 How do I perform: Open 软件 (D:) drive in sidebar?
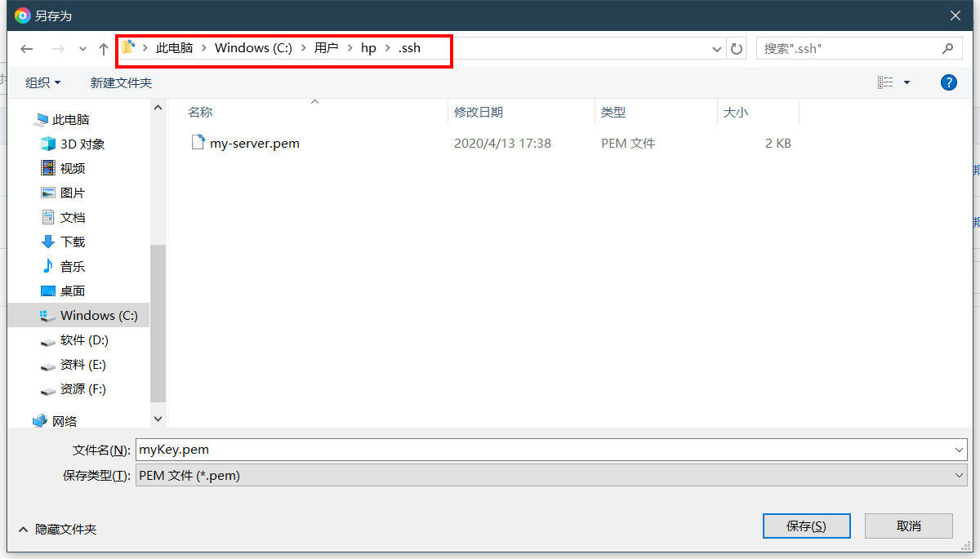[x=84, y=339]
